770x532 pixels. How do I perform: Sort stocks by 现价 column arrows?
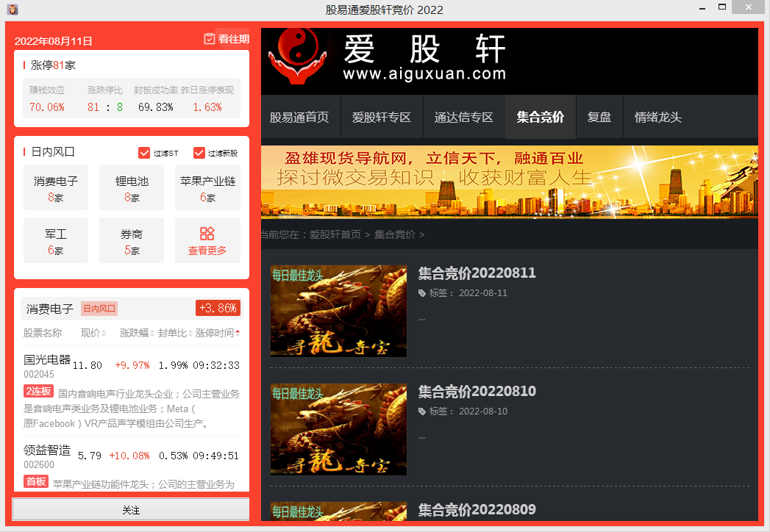tap(104, 334)
